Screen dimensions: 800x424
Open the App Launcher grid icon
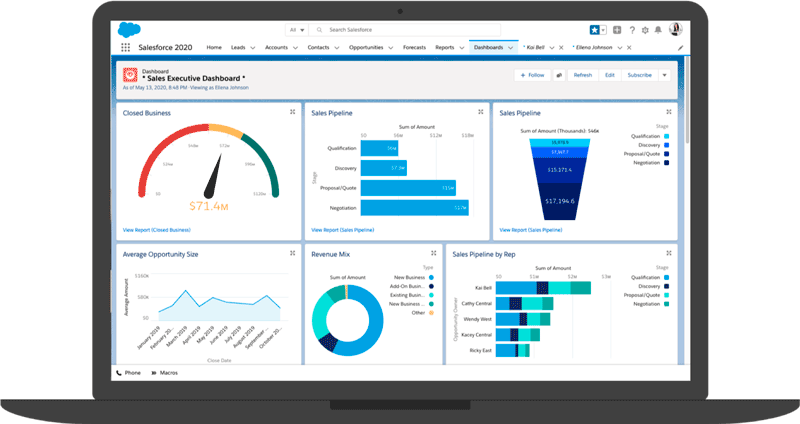(126, 47)
